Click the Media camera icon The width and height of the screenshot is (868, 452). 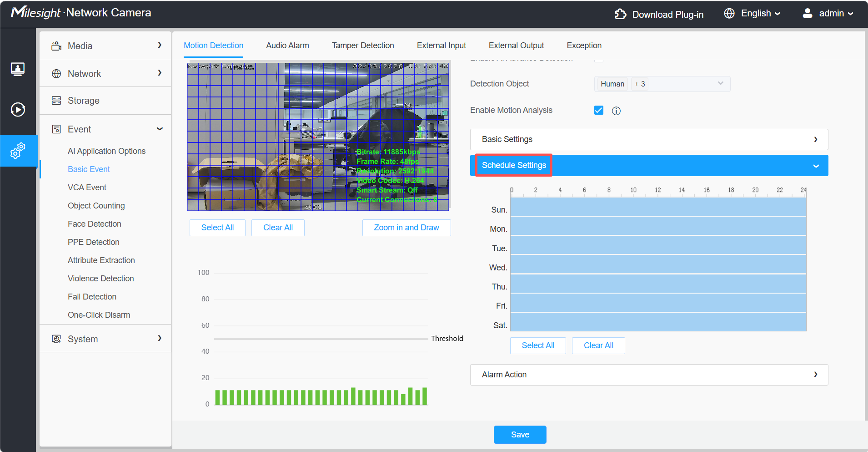[56, 46]
